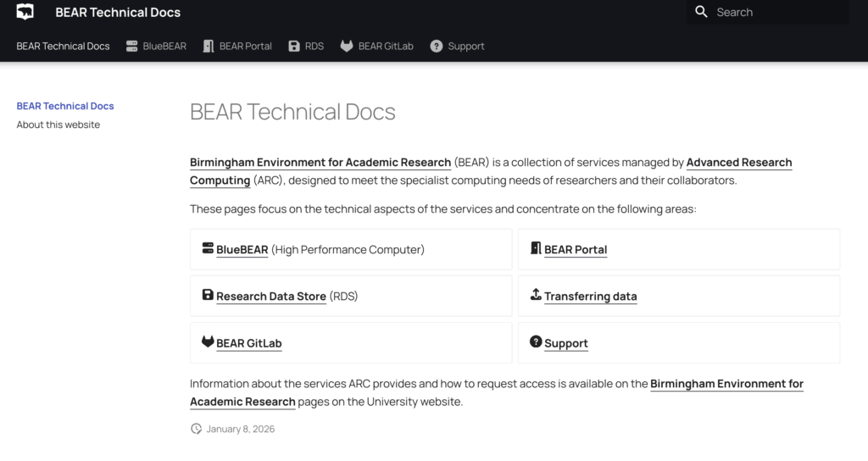Click the BEAR Technical Docs logo icon
Image resolution: width=868 pixels, height=461 pixels.
click(25, 12)
